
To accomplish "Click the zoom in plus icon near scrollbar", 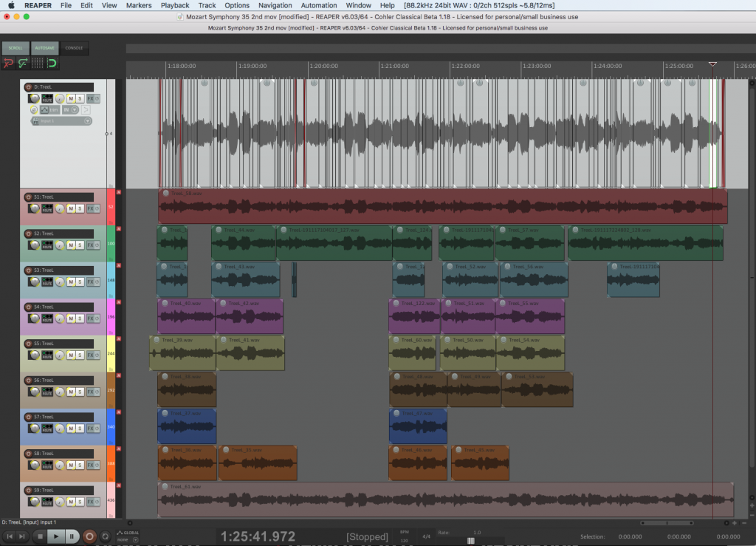I will [735, 523].
